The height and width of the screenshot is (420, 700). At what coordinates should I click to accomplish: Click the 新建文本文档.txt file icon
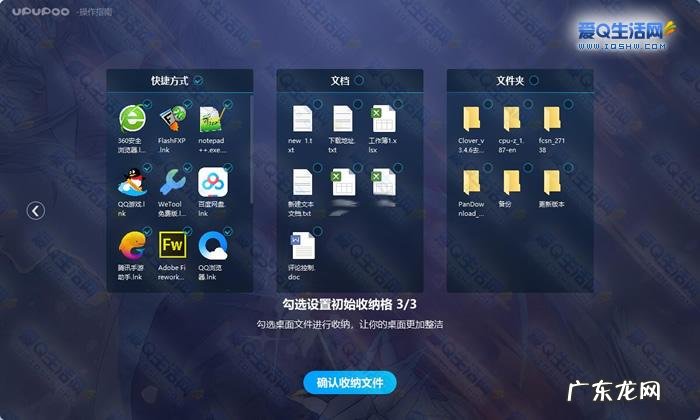tap(302, 182)
